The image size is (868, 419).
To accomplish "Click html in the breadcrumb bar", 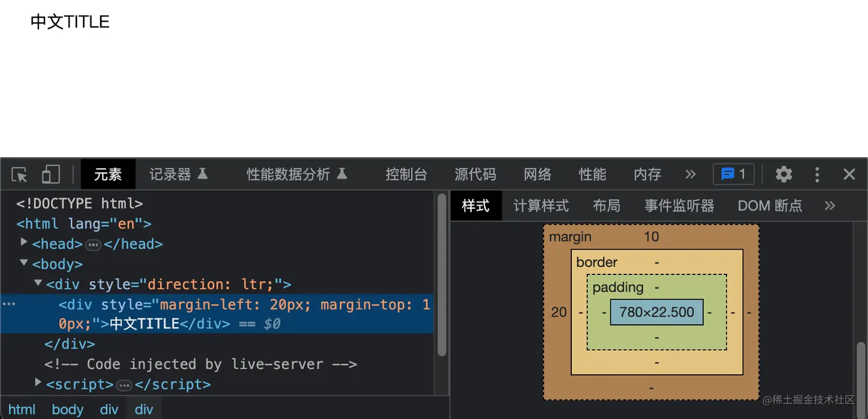I will pyautogui.click(x=22, y=409).
